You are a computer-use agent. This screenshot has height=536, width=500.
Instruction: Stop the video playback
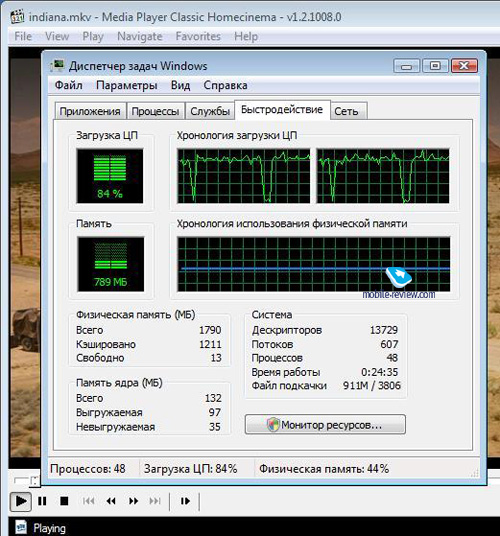click(64, 501)
